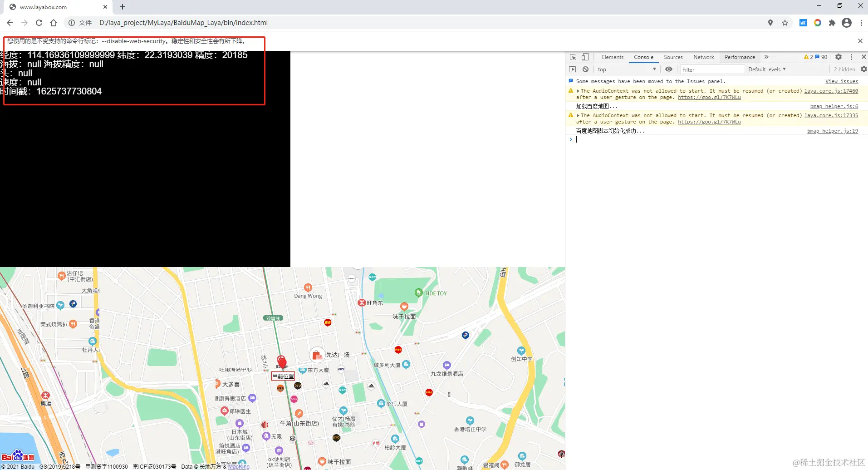
Task: Clear the console output
Action: click(x=586, y=69)
